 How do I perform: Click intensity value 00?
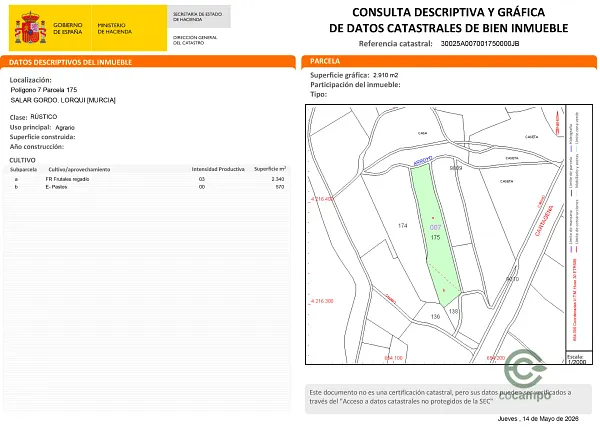coord(202,187)
